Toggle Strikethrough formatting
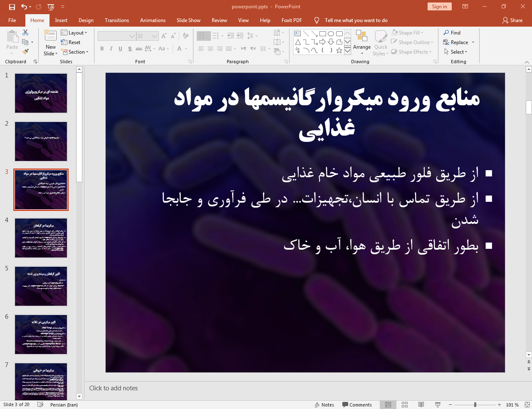The image size is (532, 409). click(139, 49)
